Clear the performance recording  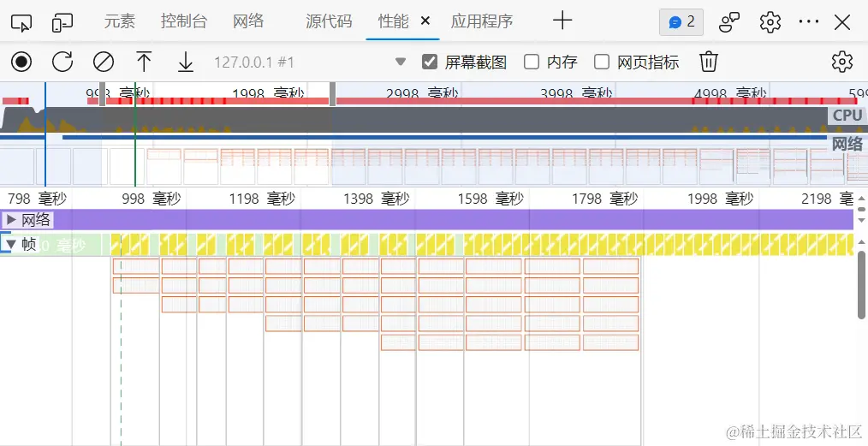click(x=104, y=62)
